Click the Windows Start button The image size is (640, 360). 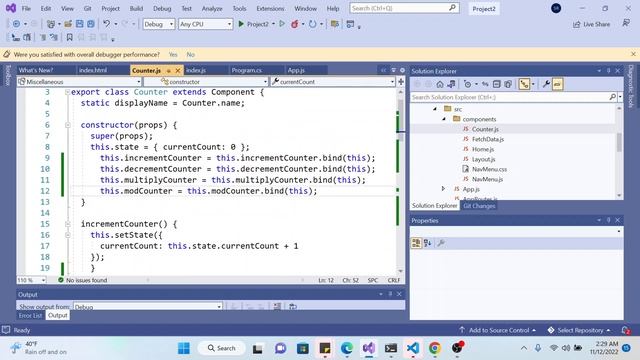[x=184, y=348]
